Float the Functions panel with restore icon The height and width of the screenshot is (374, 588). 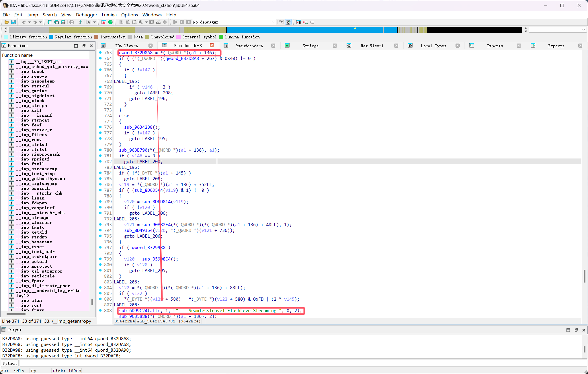84,46
